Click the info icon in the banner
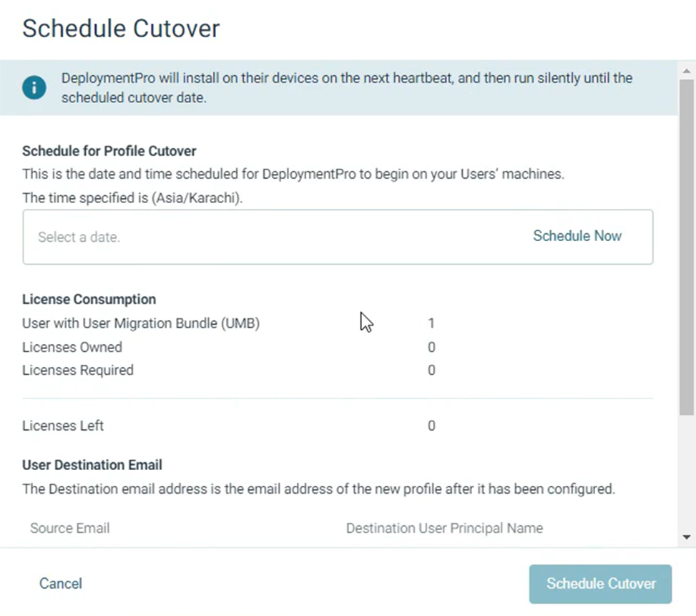Screen dimensions: 696x616 tap(34, 88)
